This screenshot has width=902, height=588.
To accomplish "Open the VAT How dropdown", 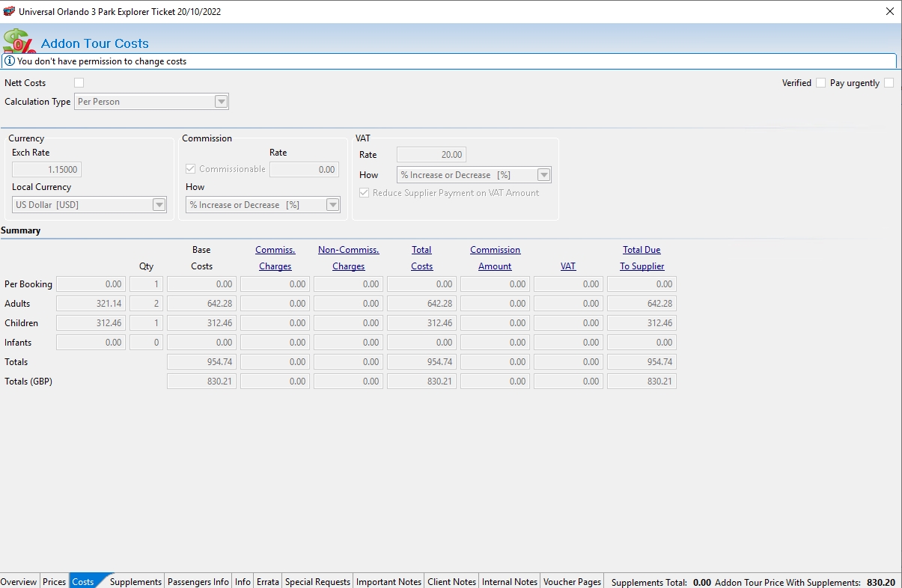I will (544, 175).
